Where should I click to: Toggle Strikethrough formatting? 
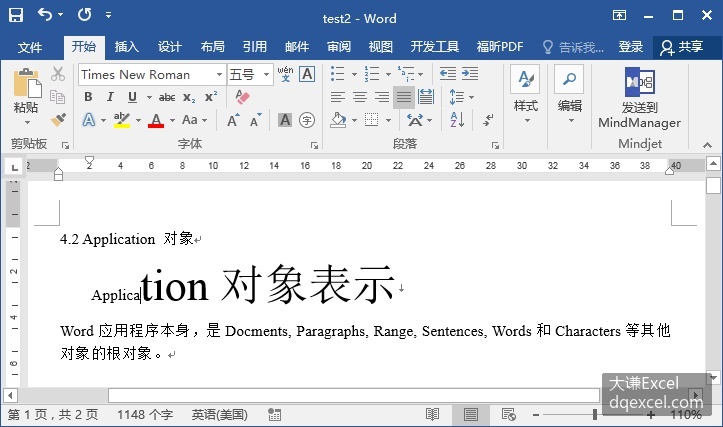click(x=167, y=97)
